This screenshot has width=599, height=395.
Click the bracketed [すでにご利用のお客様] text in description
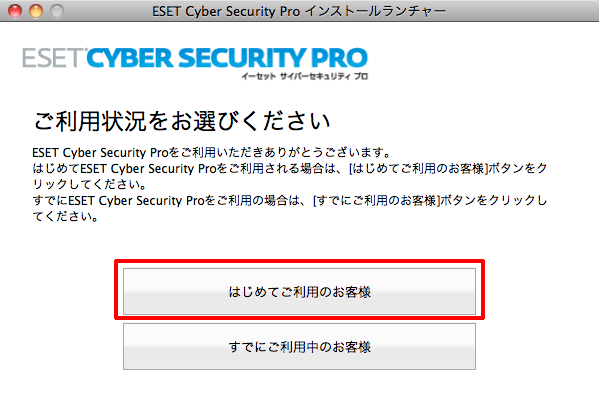point(376,201)
